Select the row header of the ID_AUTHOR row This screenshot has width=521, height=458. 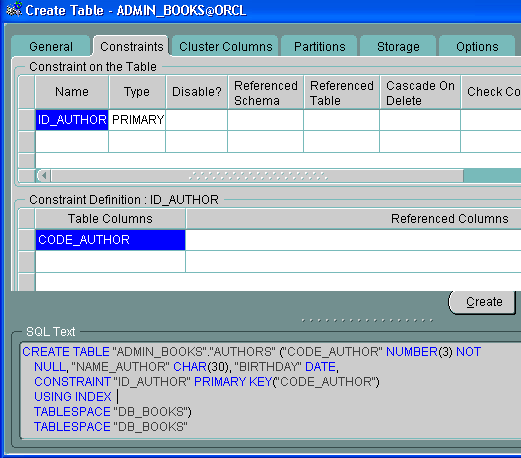tap(27, 120)
